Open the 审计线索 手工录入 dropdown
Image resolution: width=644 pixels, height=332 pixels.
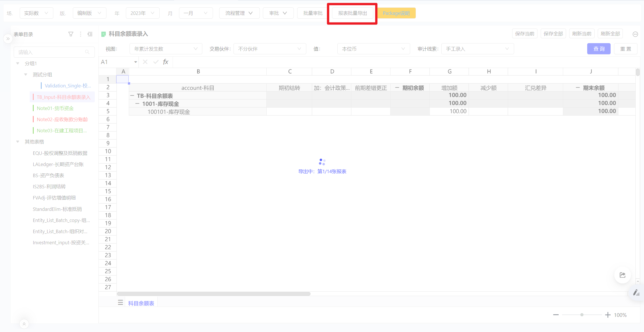click(x=477, y=49)
